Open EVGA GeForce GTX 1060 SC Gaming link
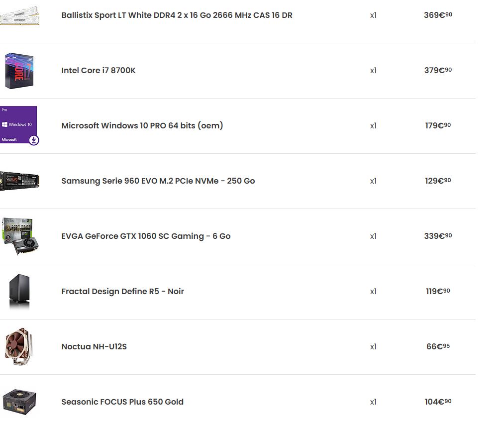504x424 pixels. (x=146, y=236)
